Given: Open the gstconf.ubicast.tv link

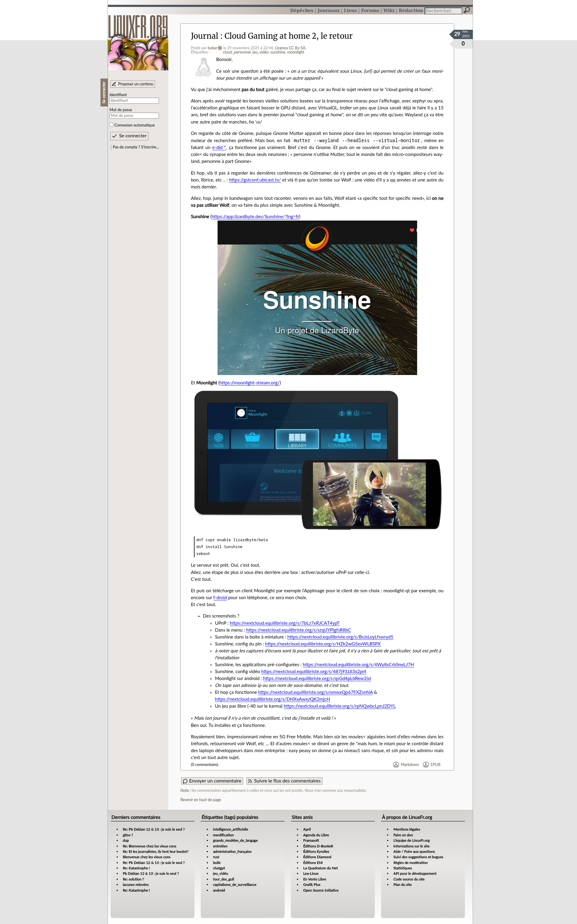Looking at the screenshot, I should [x=255, y=180].
